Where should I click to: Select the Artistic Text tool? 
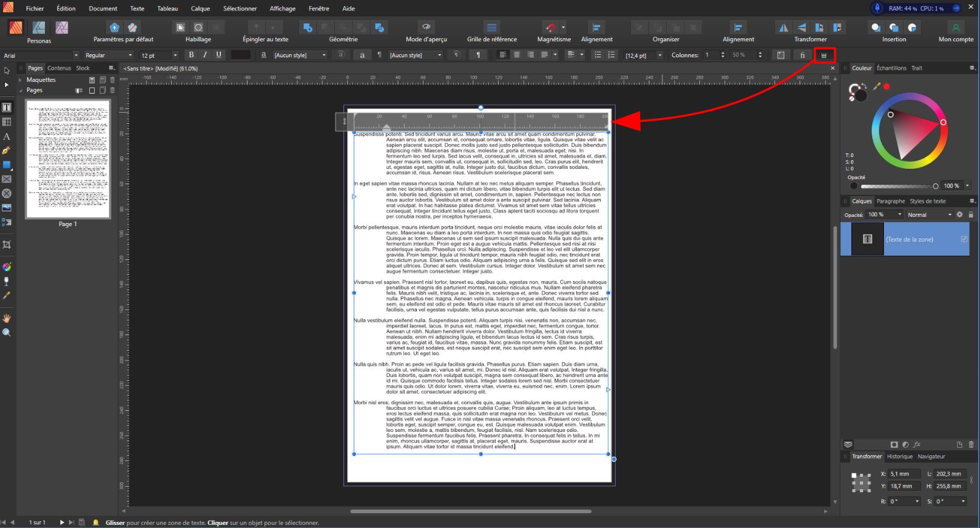pos(7,136)
